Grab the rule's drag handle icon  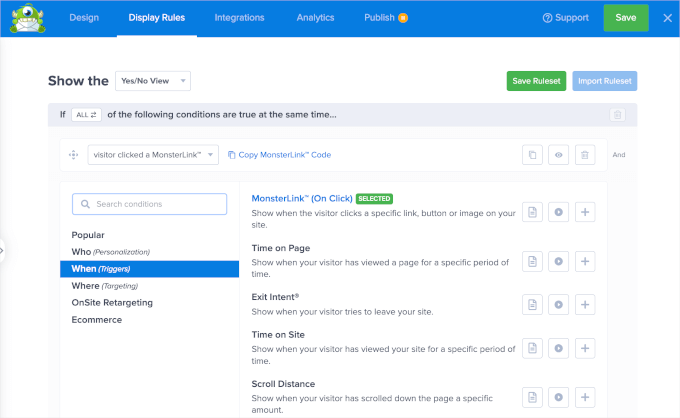[x=73, y=155]
